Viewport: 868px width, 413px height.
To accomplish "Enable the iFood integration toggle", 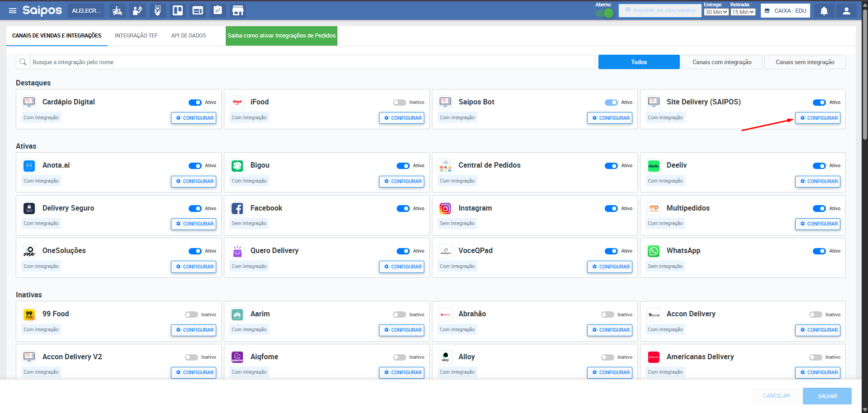I will pyautogui.click(x=399, y=103).
